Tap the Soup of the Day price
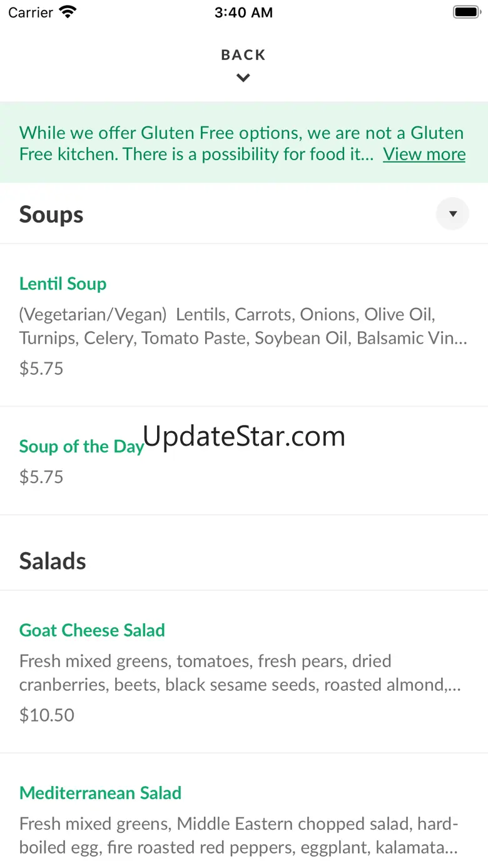The width and height of the screenshot is (488, 868). [x=41, y=477]
